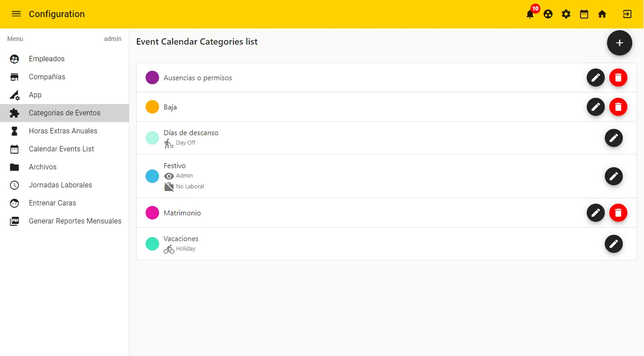Click the purple swatch of Ausencias o permisos
644x356 pixels.
[152, 78]
